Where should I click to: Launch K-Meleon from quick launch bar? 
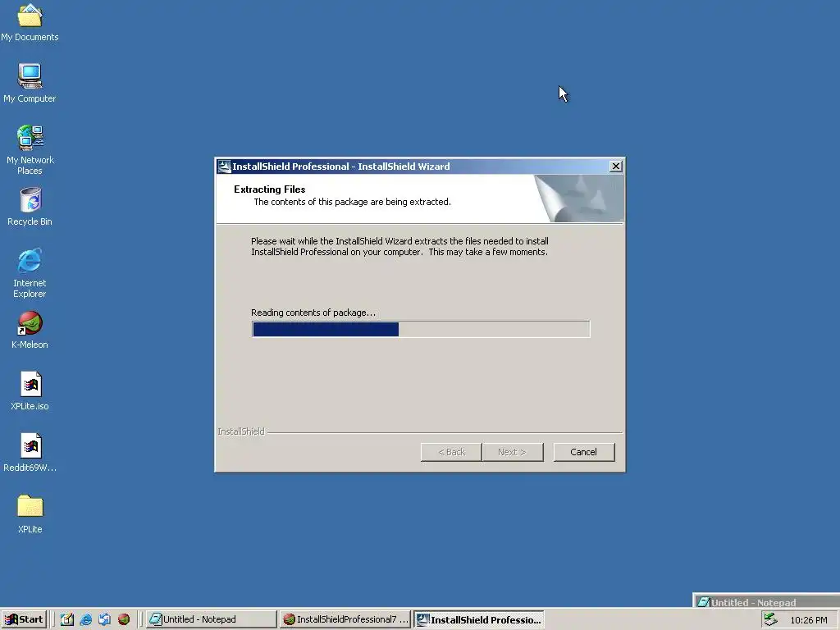(124, 619)
